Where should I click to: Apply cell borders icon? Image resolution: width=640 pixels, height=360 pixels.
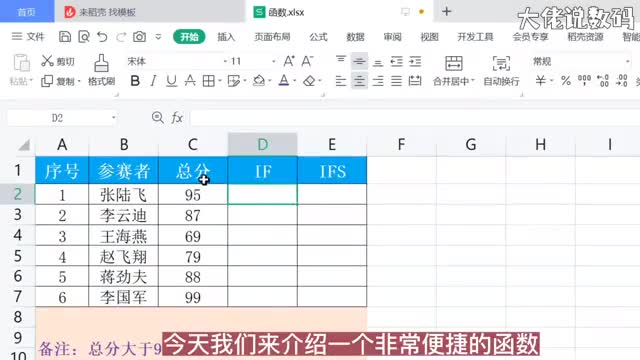pyautogui.click(x=209, y=81)
